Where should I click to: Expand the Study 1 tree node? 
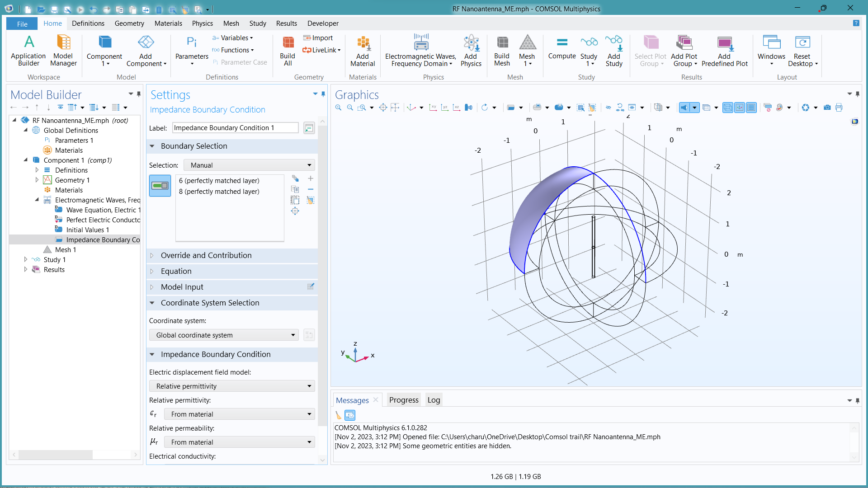26,260
